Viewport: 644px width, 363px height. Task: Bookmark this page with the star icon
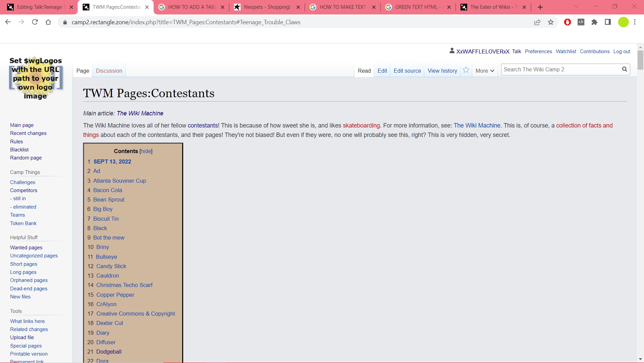(x=551, y=22)
